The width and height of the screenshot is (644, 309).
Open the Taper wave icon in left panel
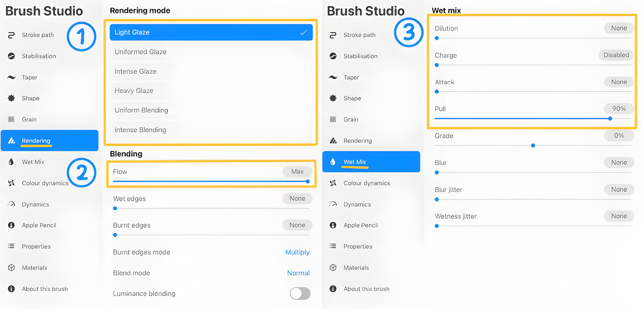(11, 77)
